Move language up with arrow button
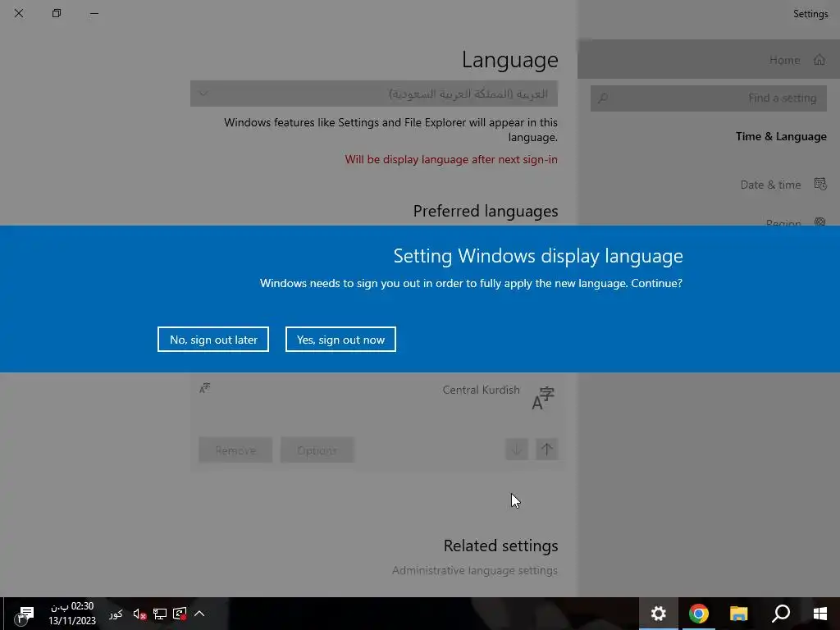This screenshot has width=840, height=630. [x=546, y=449]
